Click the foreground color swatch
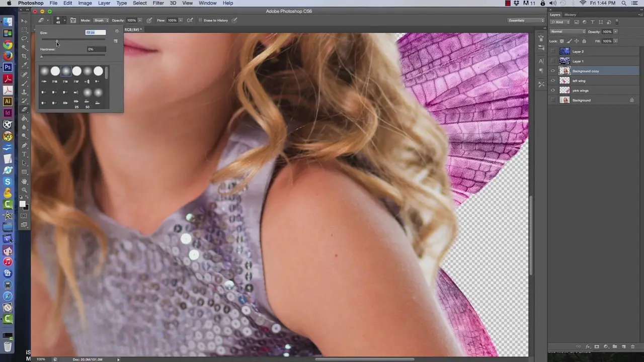644x362 pixels. tap(23, 204)
